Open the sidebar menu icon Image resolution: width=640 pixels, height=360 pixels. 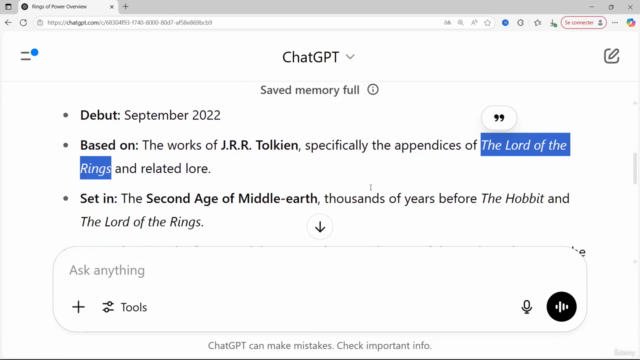pyautogui.click(x=29, y=55)
